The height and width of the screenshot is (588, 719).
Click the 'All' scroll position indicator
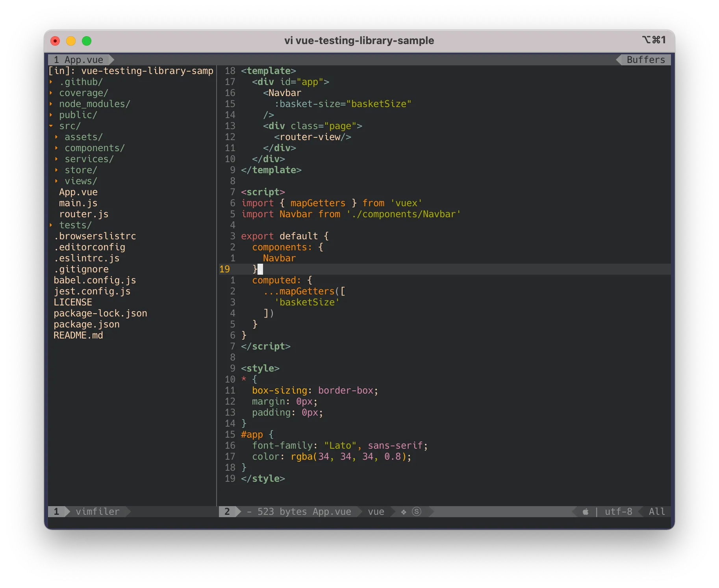(x=657, y=512)
